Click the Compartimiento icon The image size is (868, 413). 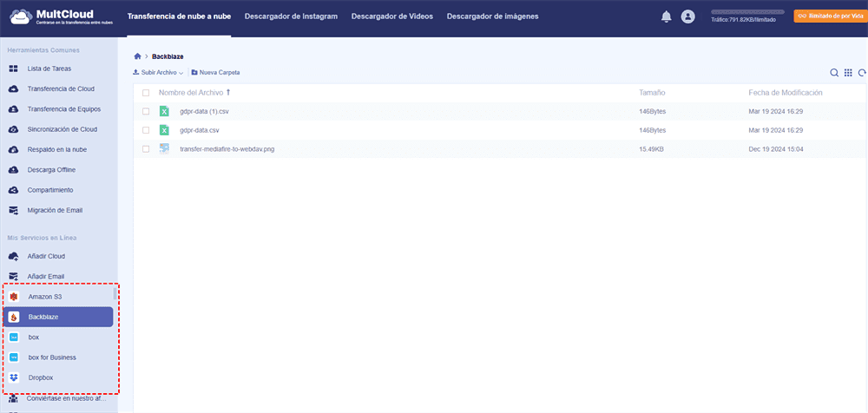click(x=14, y=190)
